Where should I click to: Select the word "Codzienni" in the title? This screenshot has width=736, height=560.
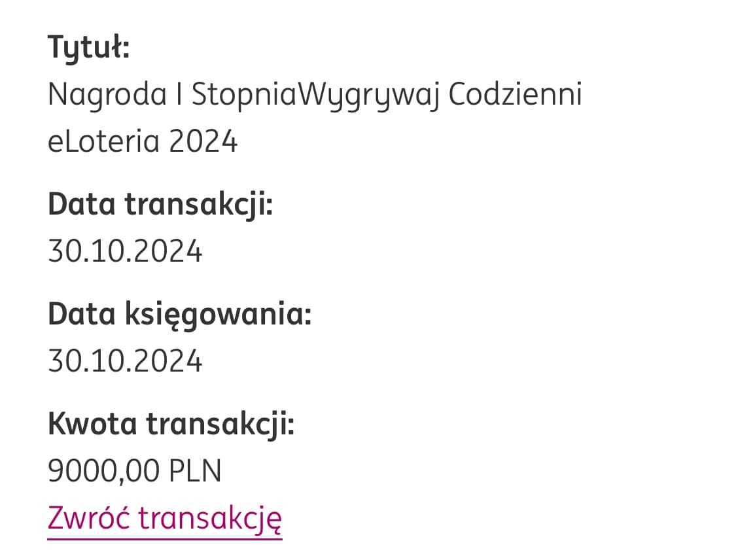click(x=516, y=96)
